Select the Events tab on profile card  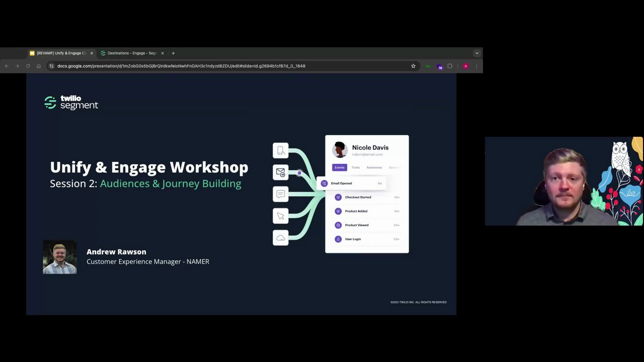(340, 167)
